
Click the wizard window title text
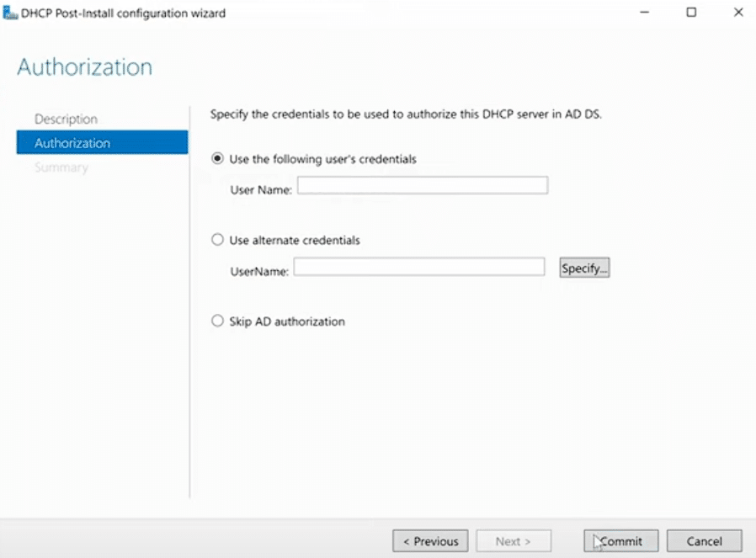tap(123, 13)
